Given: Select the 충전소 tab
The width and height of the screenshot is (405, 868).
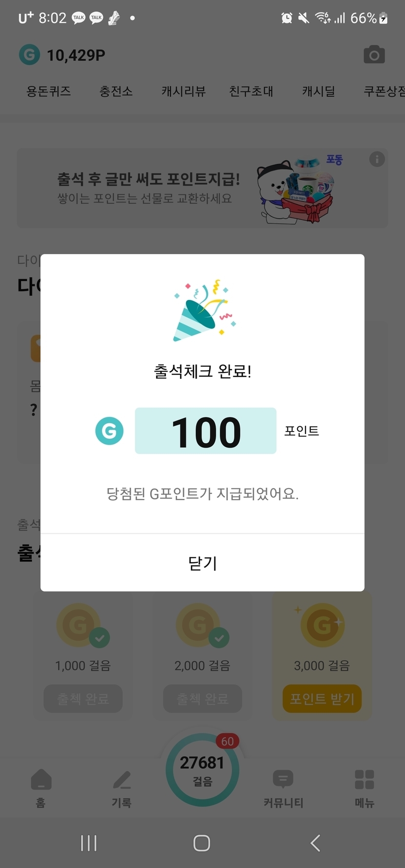Looking at the screenshot, I should click(116, 91).
